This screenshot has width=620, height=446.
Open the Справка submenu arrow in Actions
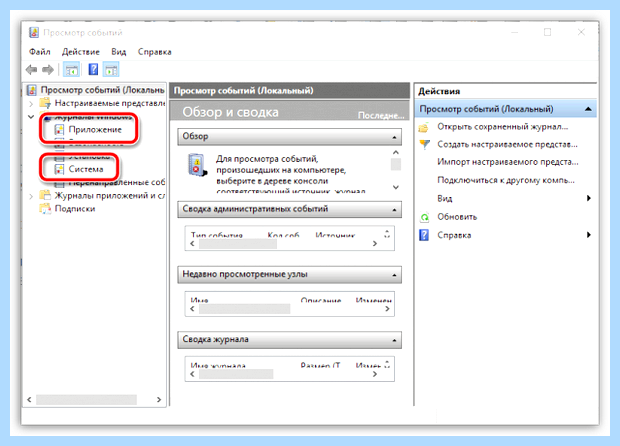point(589,235)
